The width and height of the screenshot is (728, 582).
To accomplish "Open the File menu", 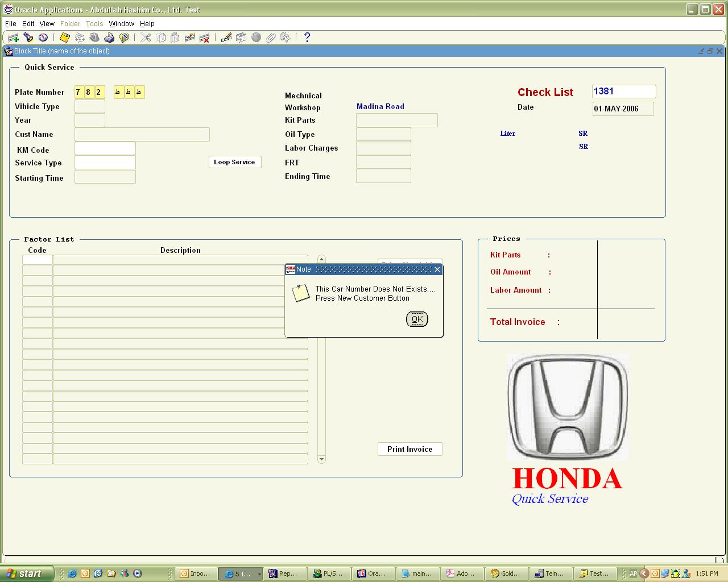I will pos(11,24).
